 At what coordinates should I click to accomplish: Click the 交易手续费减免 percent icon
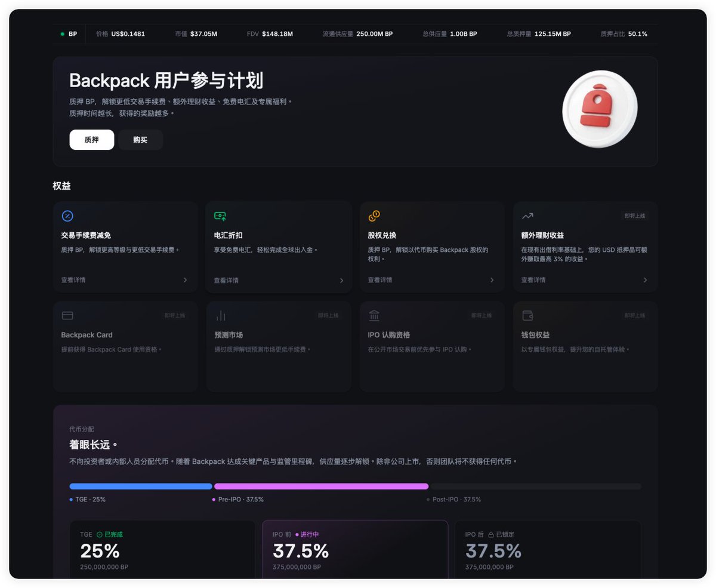coord(67,216)
